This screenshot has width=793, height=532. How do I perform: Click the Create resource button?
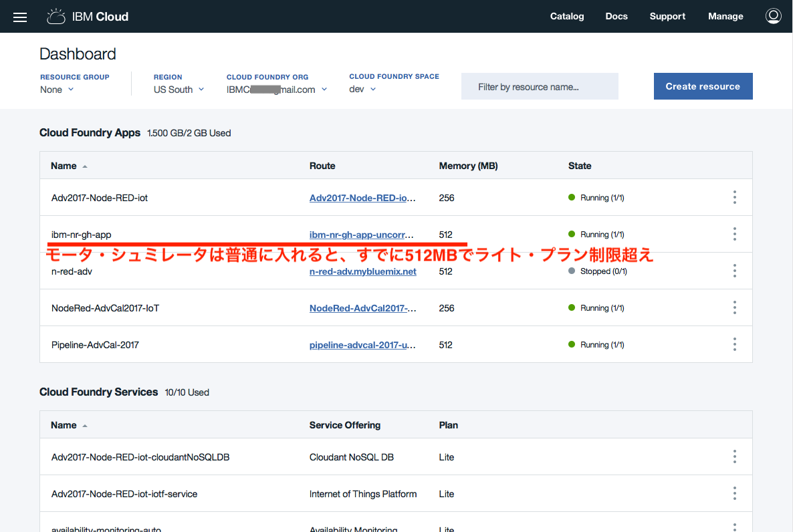pyautogui.click(x=703, y=86)
